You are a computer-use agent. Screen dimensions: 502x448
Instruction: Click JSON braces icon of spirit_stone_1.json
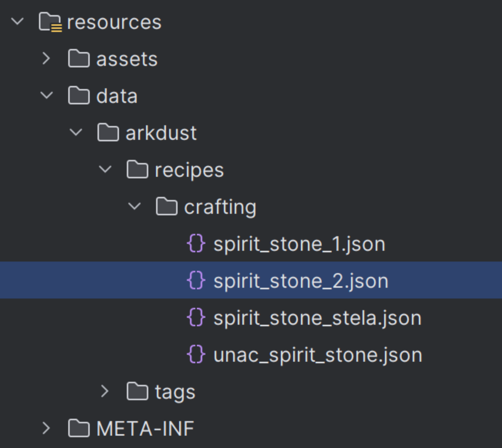196,243
